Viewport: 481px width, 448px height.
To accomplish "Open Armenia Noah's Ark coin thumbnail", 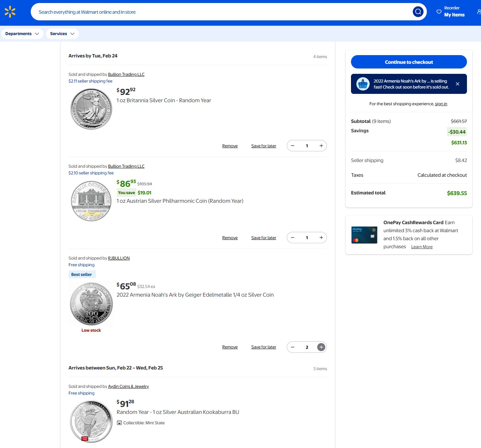I will 91,304.
